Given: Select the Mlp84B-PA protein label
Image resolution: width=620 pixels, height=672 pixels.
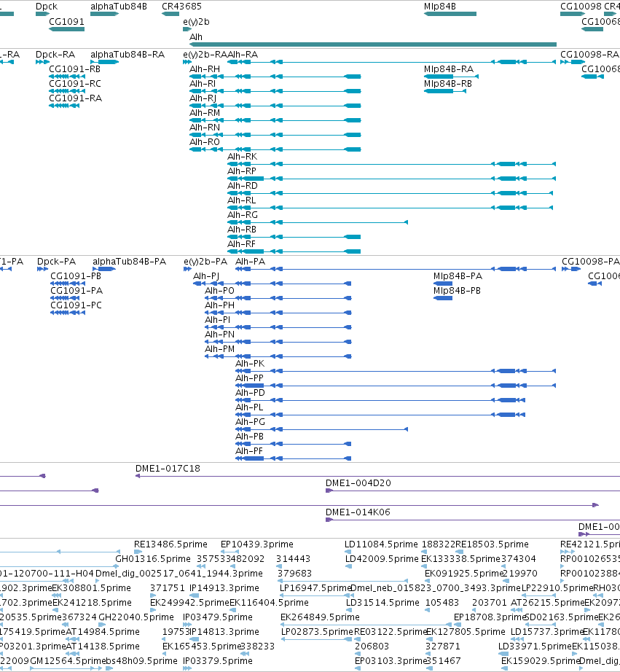Looking at the screenshot, I should tap(458, 276).
